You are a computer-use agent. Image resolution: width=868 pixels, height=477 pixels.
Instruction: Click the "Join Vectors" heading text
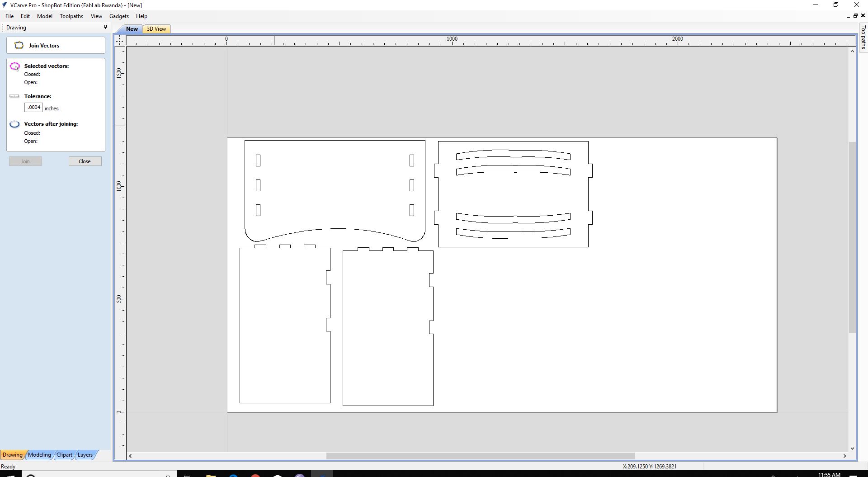pos(44,46)
